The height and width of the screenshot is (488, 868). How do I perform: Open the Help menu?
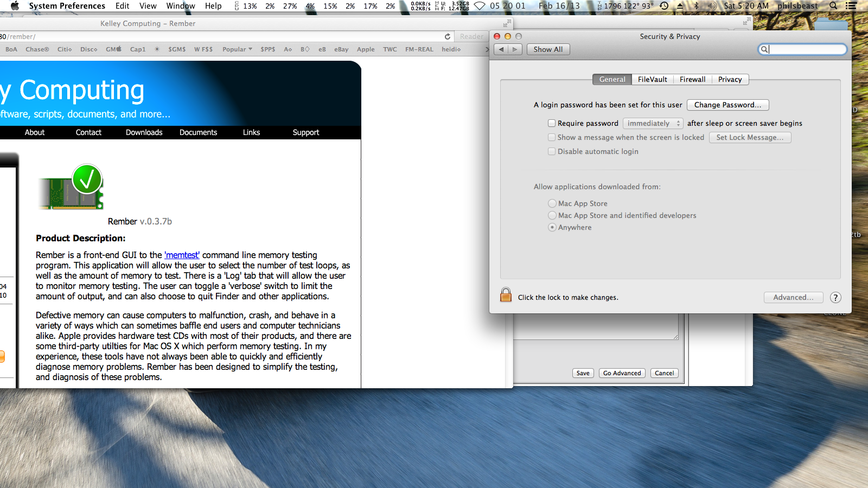213,5
